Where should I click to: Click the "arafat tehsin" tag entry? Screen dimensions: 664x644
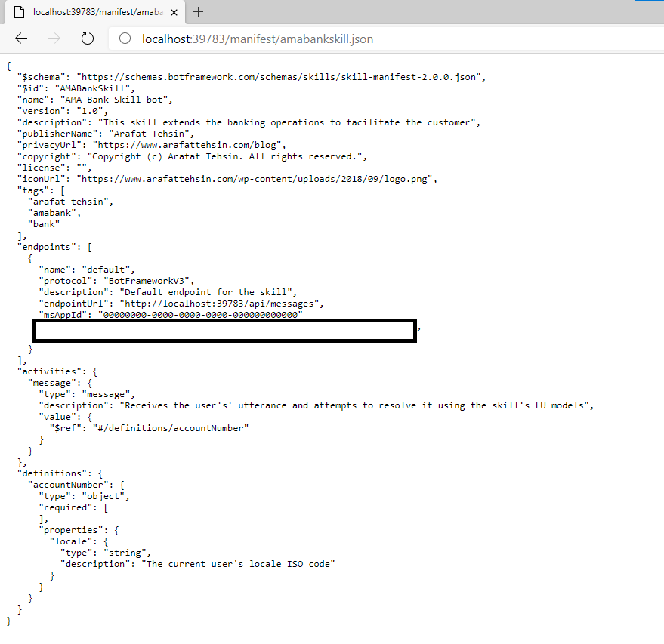coord(68,202)
